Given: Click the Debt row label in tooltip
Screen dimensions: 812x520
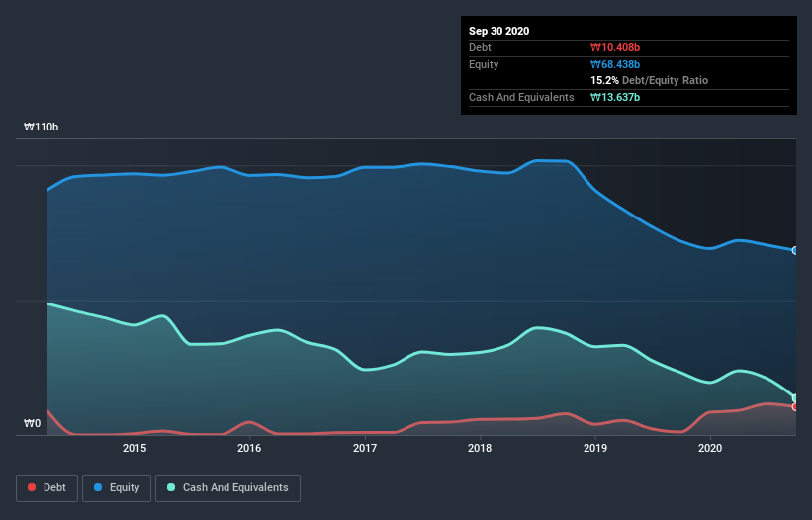Looking at the screenshot, I should coord(480,47).
